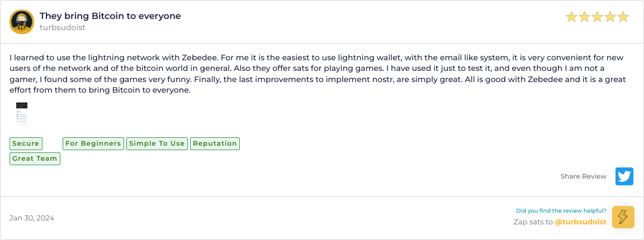
Task: Click the Simple To Use tag
Action: pyautogui.click(x=157, y=143)
